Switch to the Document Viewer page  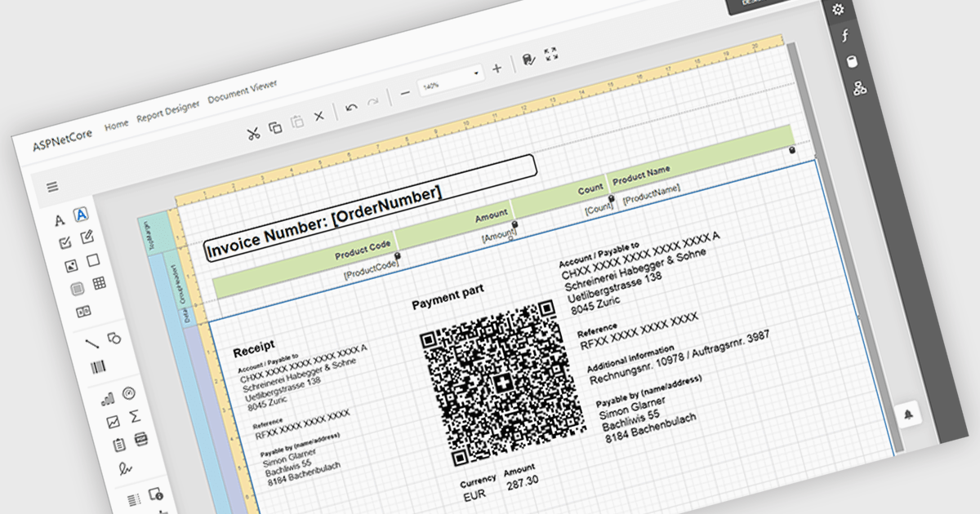point(242,91)
